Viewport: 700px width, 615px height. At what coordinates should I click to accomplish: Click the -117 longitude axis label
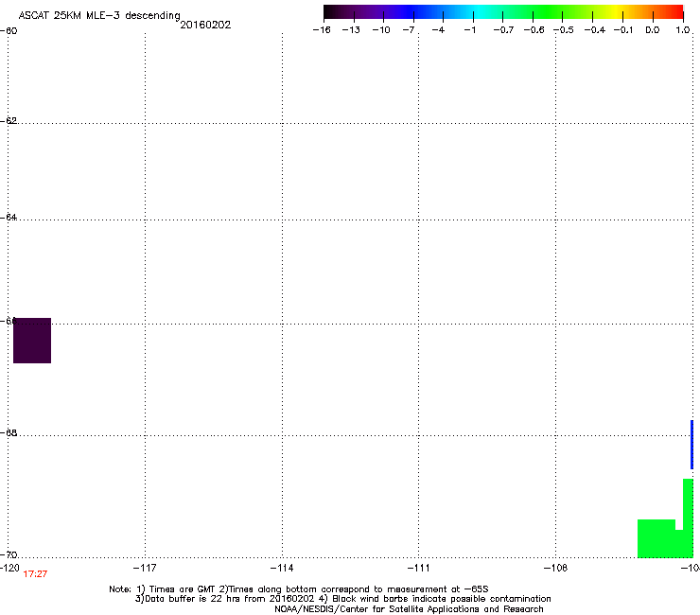tap(145, 568)
